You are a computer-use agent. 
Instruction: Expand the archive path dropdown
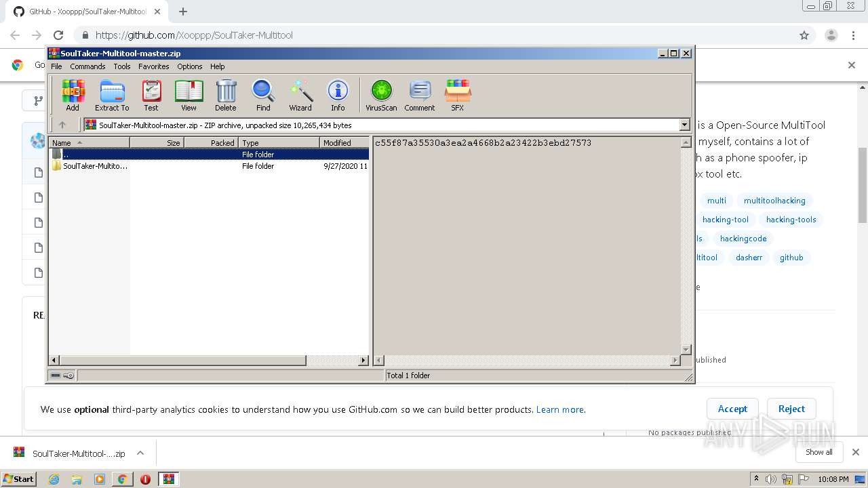click(684, 125)
